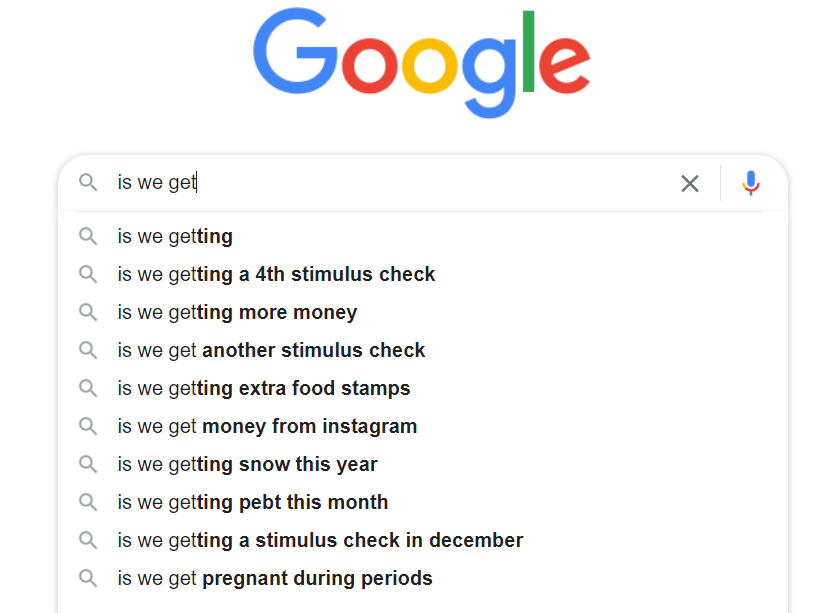Click the search icon beside "is we getting"
The height and width of the screenshot is (613, 829).
coord(88,236)
